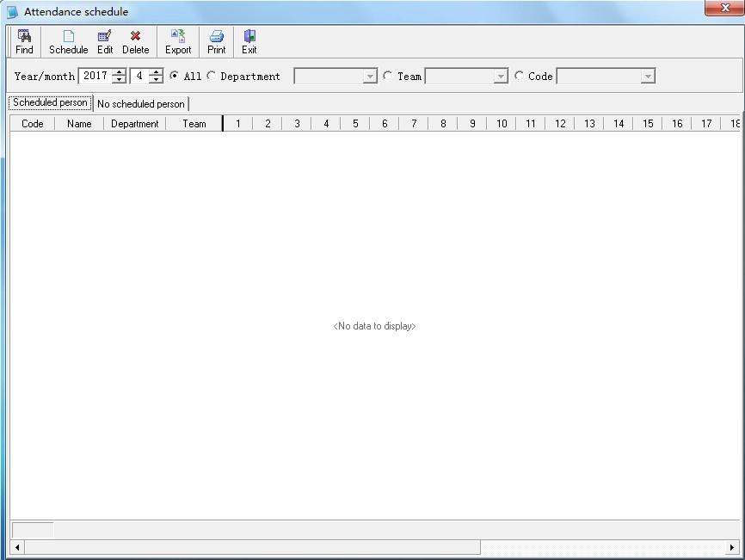745x560 pixels.
Task: Click the right arrow of horizontal scrollbar
Action: (732, 547)
